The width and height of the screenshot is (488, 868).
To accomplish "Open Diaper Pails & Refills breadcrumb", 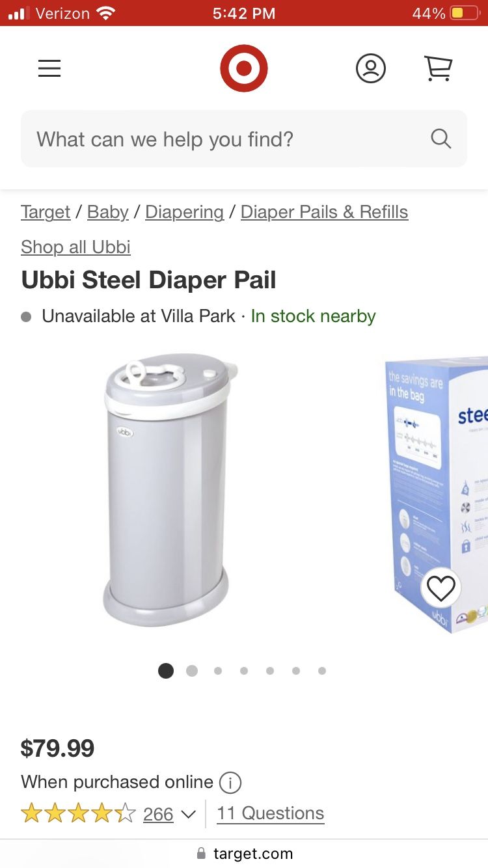I will pyautogui.click(x=325, y=212).
